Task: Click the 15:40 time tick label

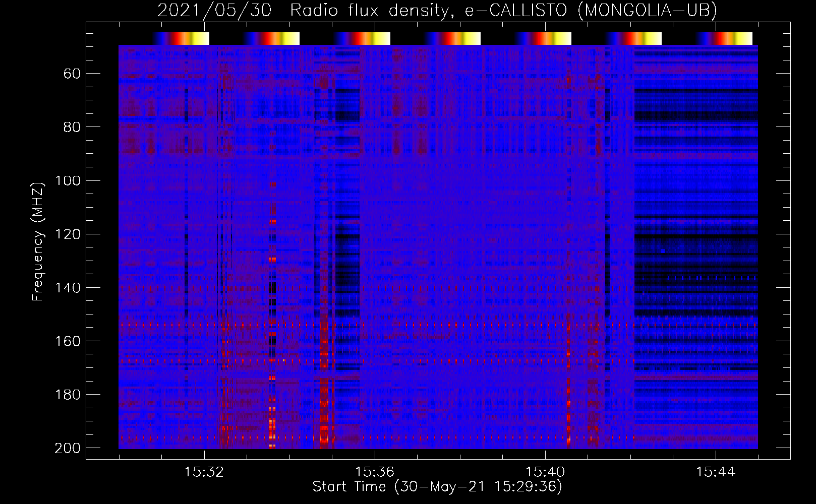Action: pyautogui.click(x=545, y=472)
